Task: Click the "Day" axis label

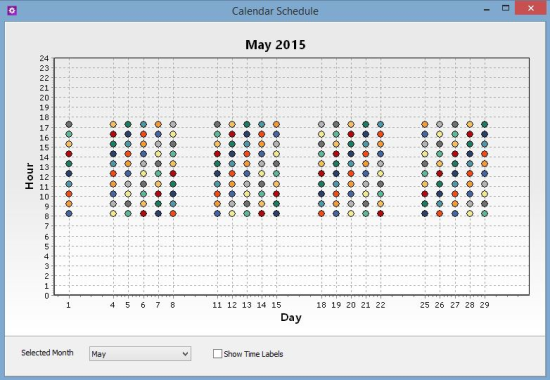Action: point(291,318)
